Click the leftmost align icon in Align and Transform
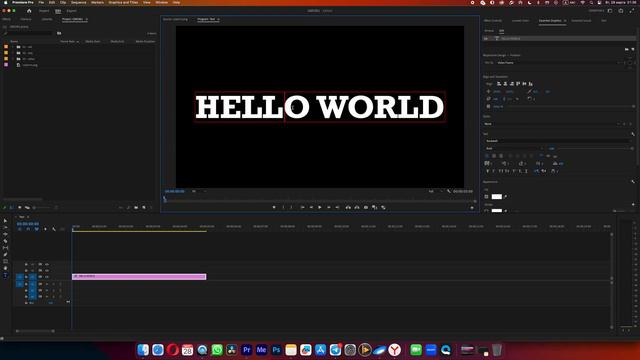The width and height of the screenshot is (640, 360). (x=499, y=84)
